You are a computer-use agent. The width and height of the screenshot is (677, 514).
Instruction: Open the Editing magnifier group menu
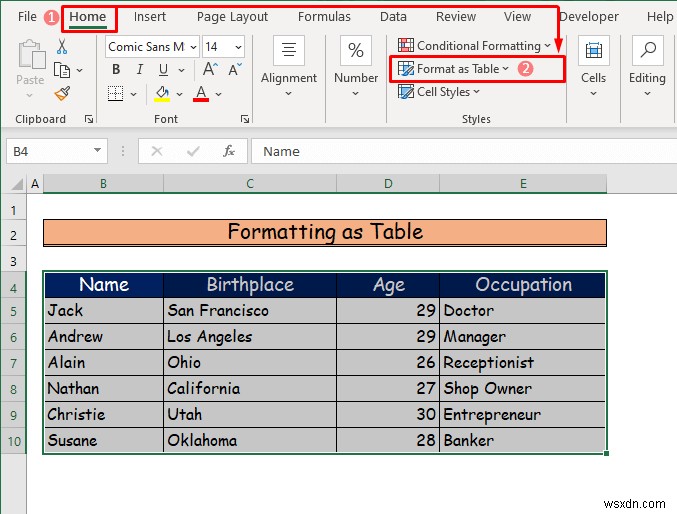coord(647,67)
